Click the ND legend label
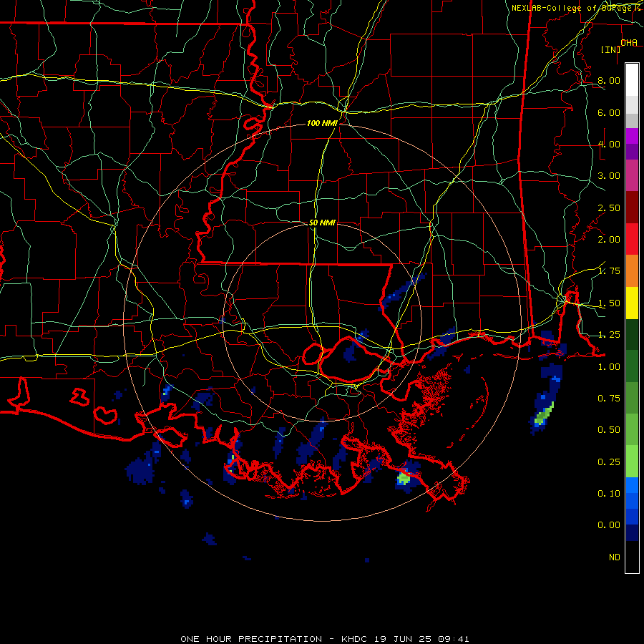The image size is (644, 644). click(615, 557)
